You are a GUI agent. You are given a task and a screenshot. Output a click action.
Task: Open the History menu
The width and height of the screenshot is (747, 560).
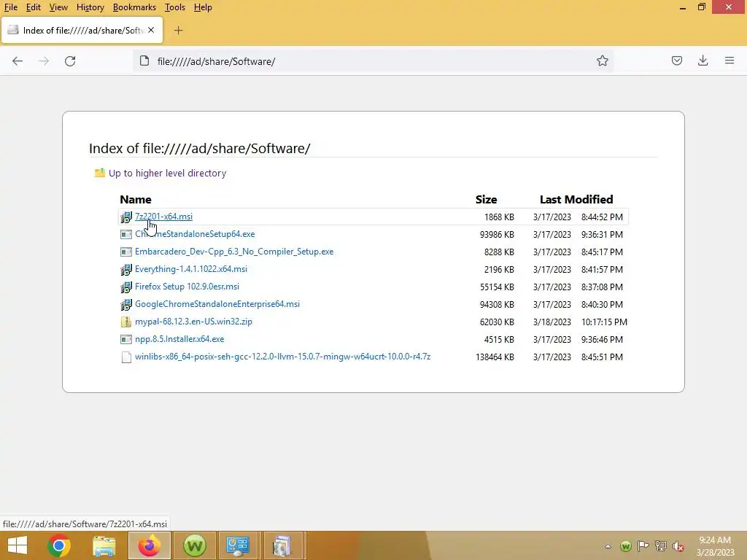click(90, 7)
